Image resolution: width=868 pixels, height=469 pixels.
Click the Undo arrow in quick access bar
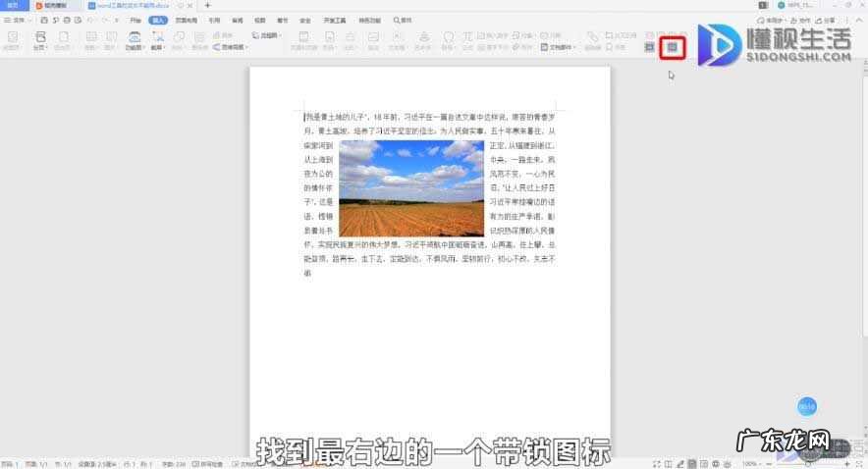click(91, 20)
